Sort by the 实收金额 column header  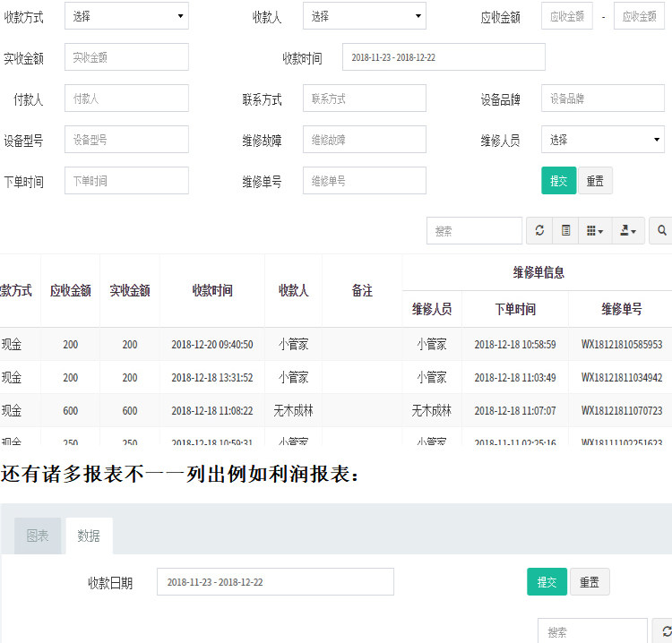(130, 290)
